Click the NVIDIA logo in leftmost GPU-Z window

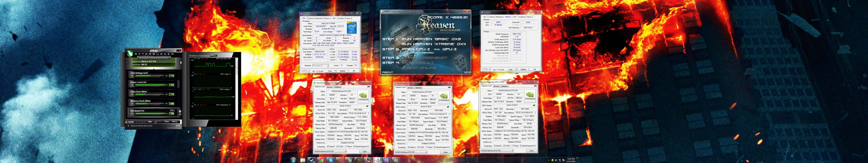tap(363, 97)
